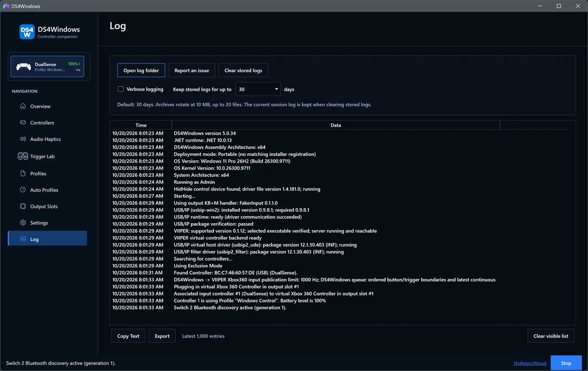Go to the Overview page

pos(47,106)
